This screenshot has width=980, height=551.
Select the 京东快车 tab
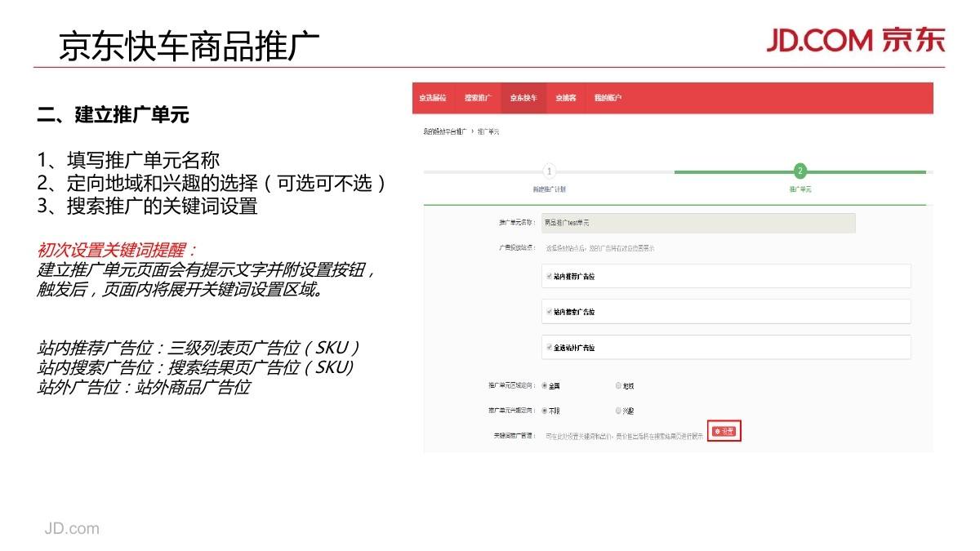coord(523,98)
